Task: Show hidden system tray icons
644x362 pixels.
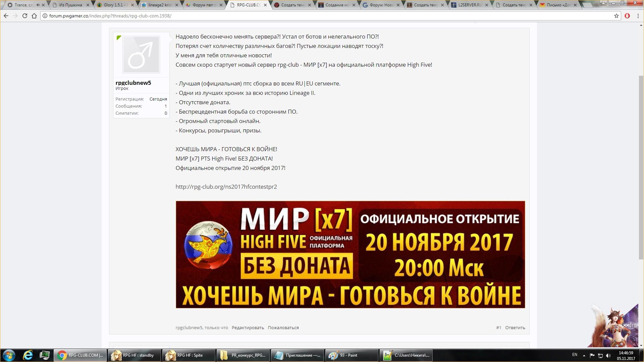Action: click(584, 355)
